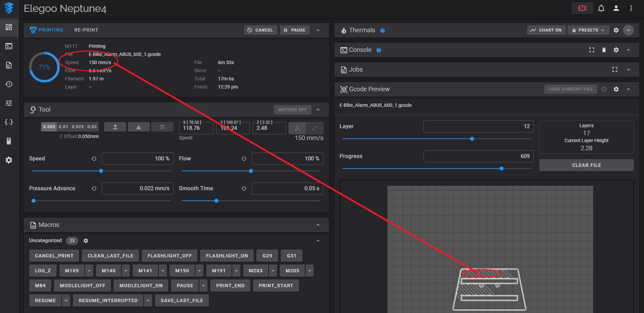Image resolution: width=644 pixels, height=313 pixels.
Task: Open the M109 macro parameters dropdown
Action: tap(89, 271)
